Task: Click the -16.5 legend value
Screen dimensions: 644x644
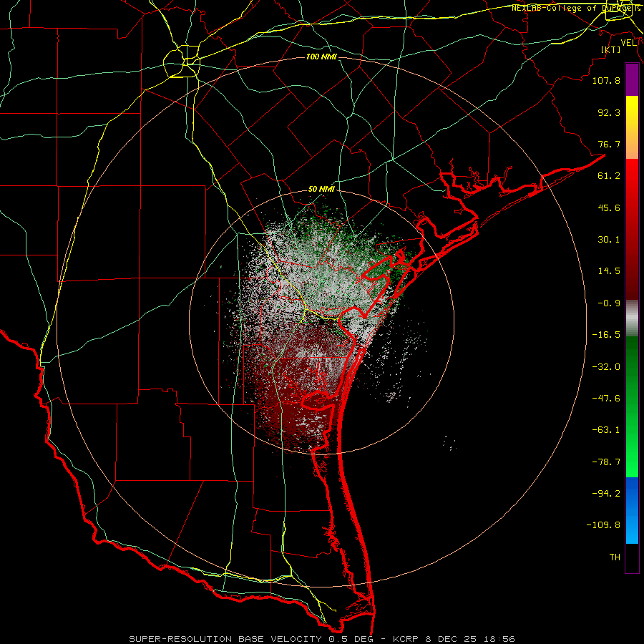Action: [606, 335]
